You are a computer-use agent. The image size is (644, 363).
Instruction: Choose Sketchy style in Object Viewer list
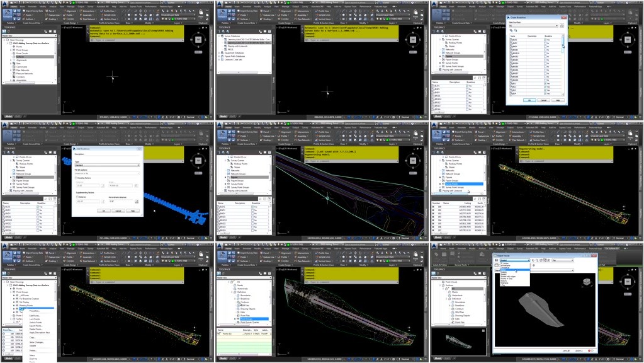(504, 282)
